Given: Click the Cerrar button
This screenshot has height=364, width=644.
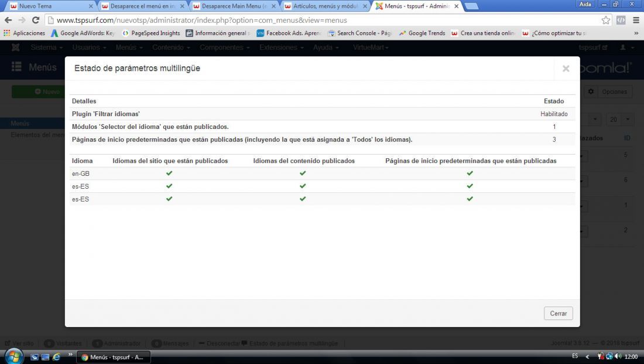Looking at the screenshot, I should 558,314.
